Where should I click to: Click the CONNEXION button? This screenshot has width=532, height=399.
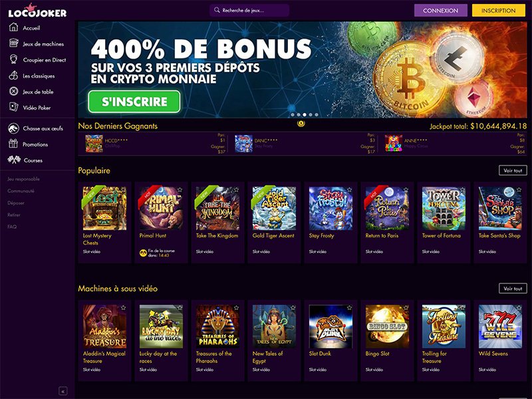[x=440, y=11]
